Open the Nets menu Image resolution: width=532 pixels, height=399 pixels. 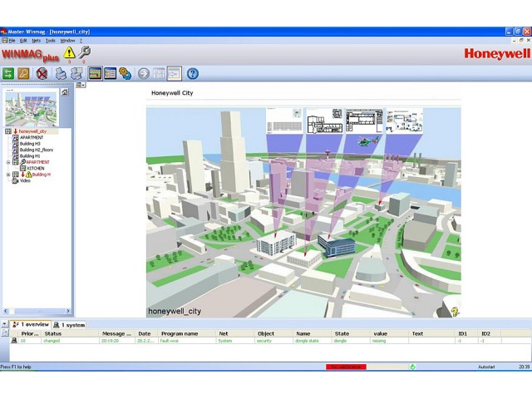tap(37, 41)
